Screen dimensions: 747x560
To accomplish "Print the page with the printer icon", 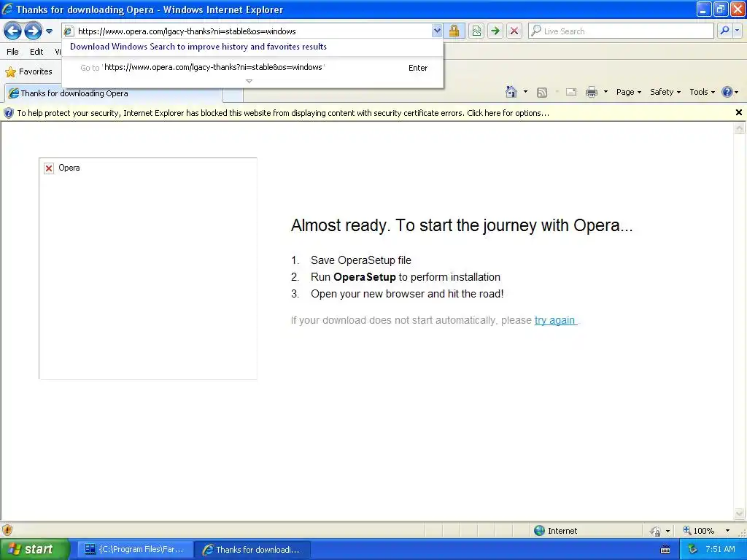I will click(591, 93).
